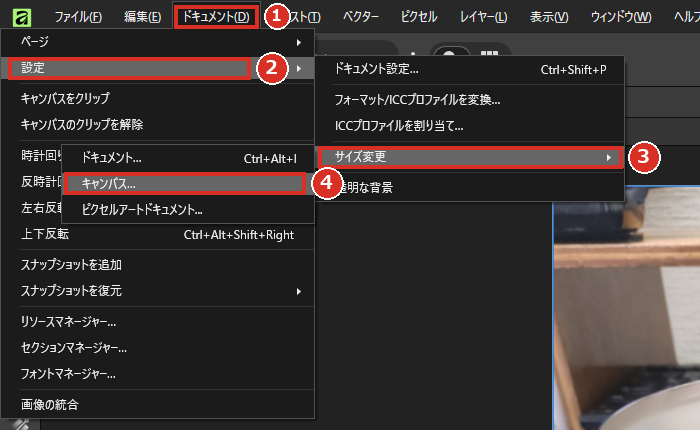
Task: Open the レイヤー(L) menu
Action: pyautogui.click(x=483, y=17)
